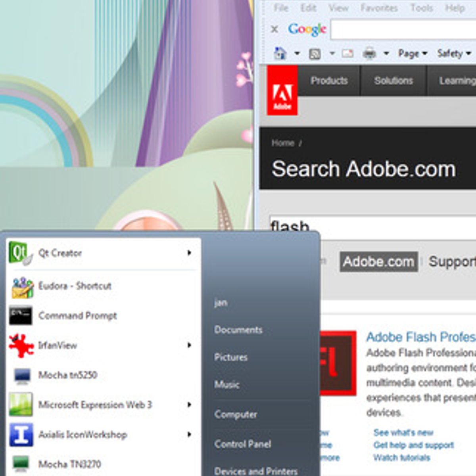The height and width of the screenshot is (476, 476).
Task: Open Control Panel from Start menu
Action: (x=243, y=444)
